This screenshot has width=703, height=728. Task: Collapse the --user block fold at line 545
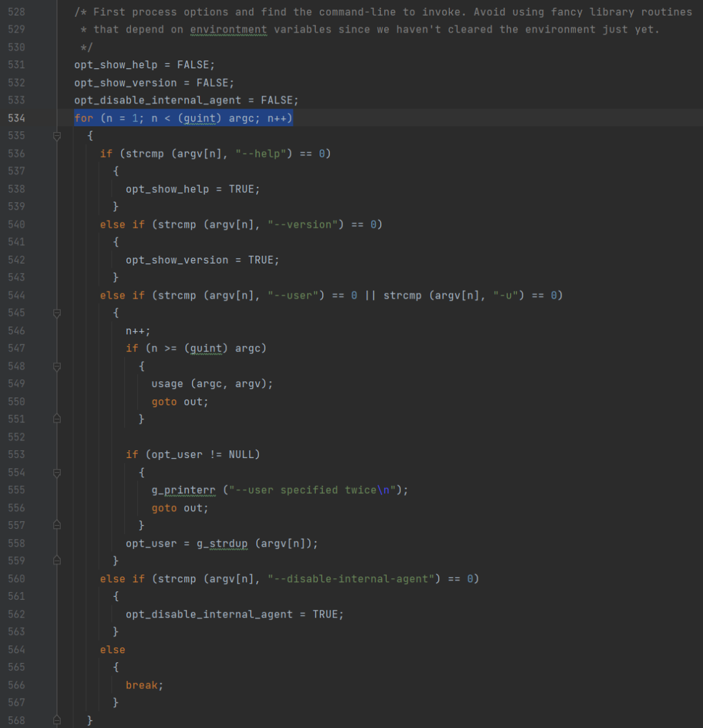57,313
